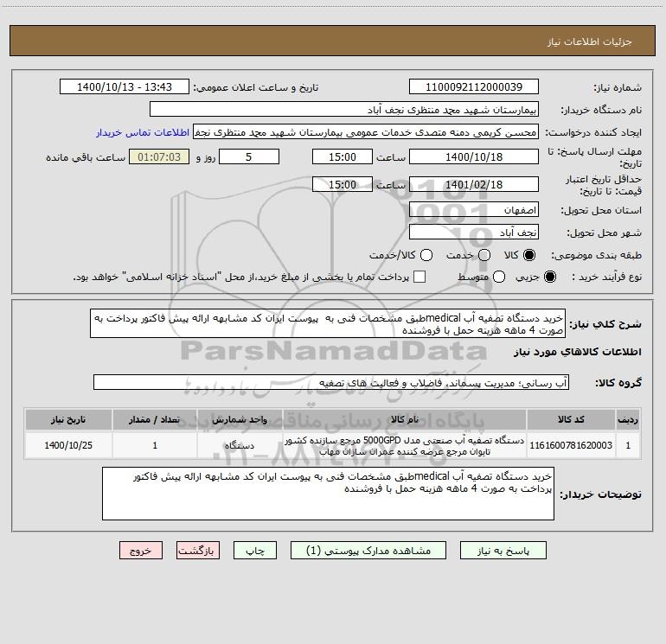The image size is (666, 644).
Task: Click the delivery city field نجف آباد
Action: click(474, 232)
